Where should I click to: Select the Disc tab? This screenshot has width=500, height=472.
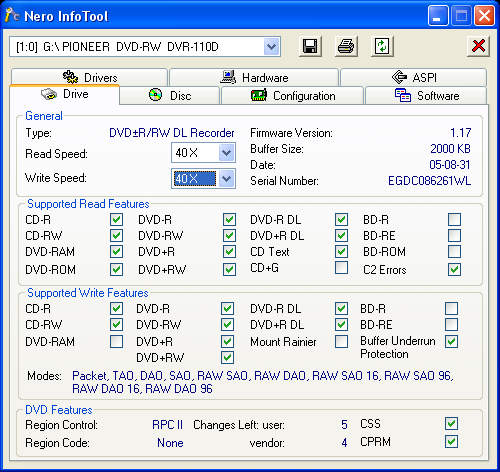(170, 96)
